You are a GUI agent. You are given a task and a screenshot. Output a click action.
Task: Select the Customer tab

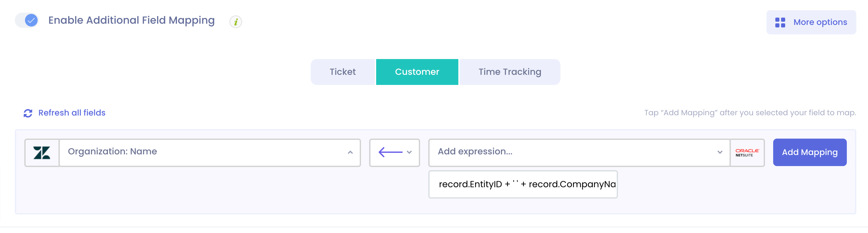pos(417,72)
